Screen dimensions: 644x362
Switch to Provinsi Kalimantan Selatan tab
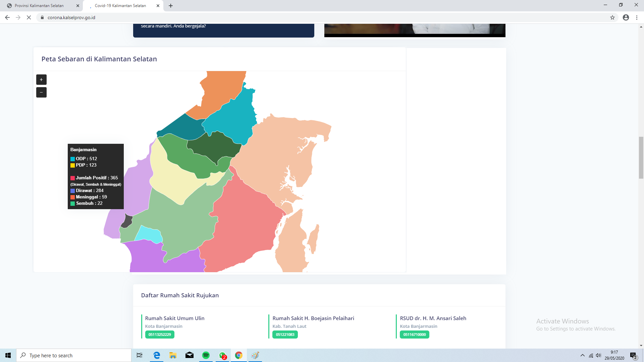pyautogui.click(x=39, y=6)
